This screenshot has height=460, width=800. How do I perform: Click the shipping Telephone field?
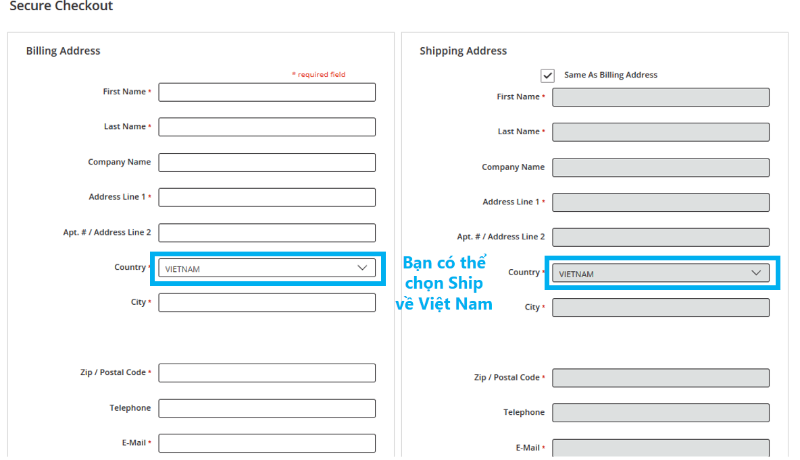pos(660,413)
